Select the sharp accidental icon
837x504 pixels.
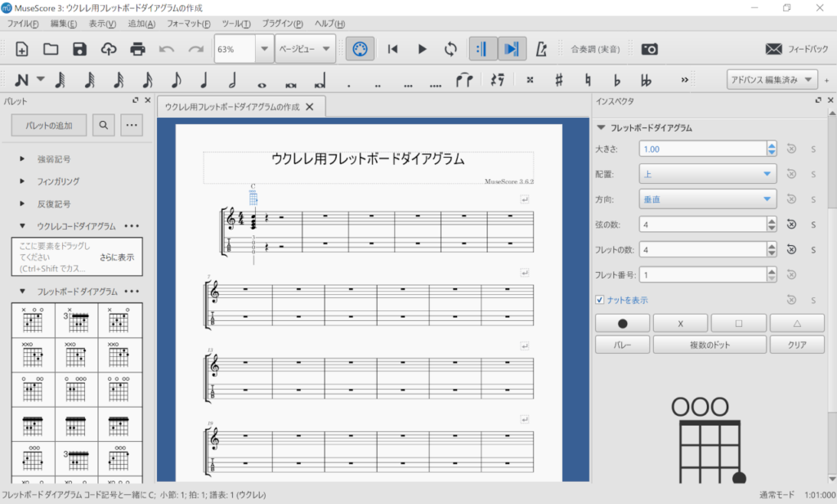click(559, 80)
